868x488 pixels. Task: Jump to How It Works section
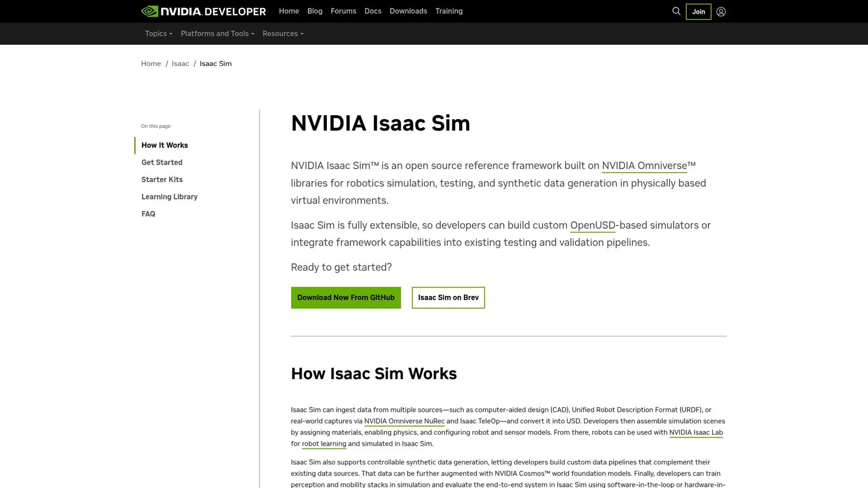click(165, 145)
